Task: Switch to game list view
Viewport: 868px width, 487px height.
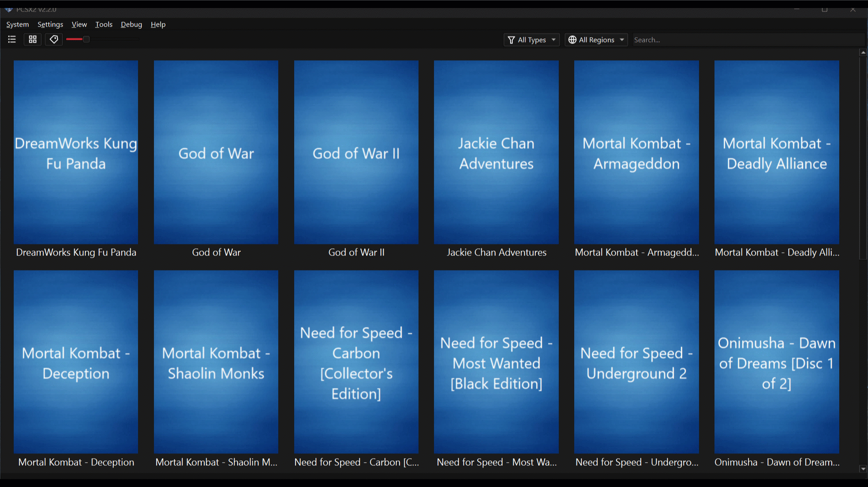Action: pyautogui.click(x=12, y=39)
